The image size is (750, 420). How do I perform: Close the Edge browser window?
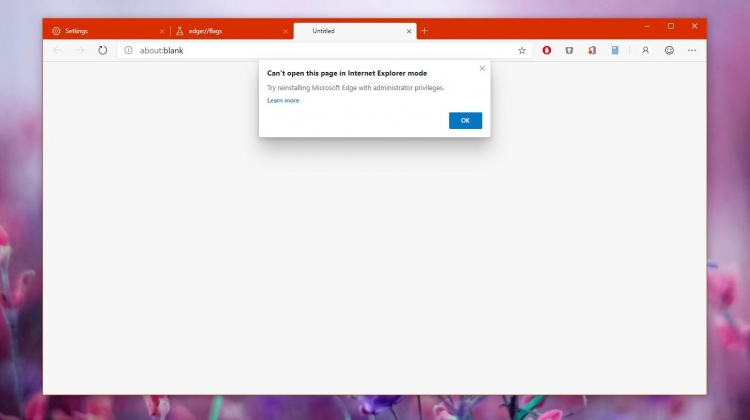click(695, 26)
